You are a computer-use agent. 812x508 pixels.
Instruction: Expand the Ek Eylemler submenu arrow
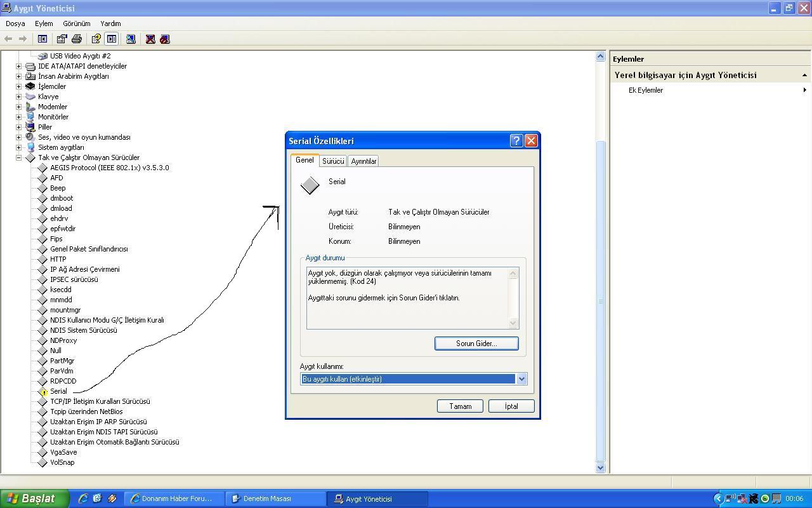(x=804, y=90)
